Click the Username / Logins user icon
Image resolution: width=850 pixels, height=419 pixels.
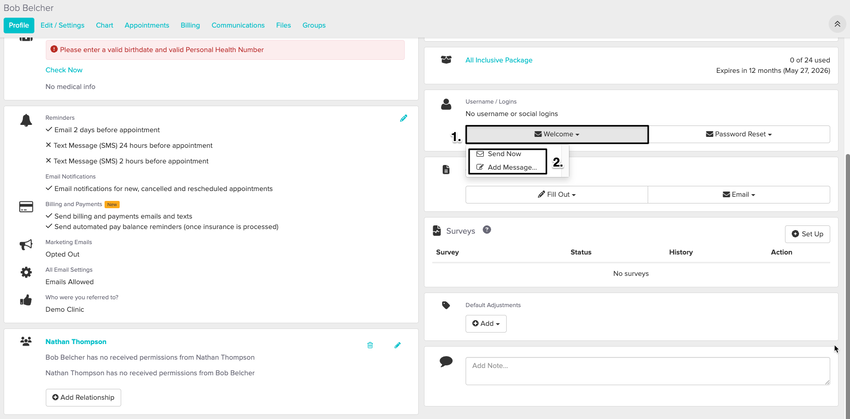click(446, 105)
